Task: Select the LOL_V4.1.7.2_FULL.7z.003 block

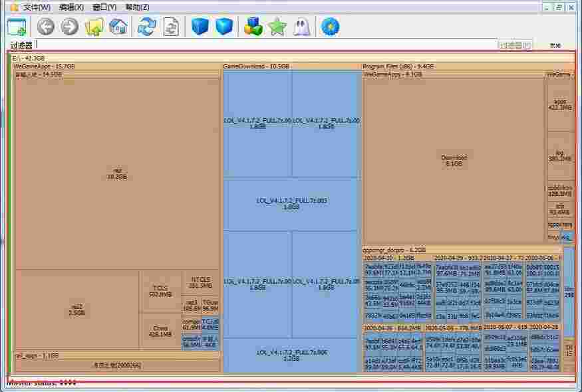Action: pyautogui.click(x=291, y=203)
